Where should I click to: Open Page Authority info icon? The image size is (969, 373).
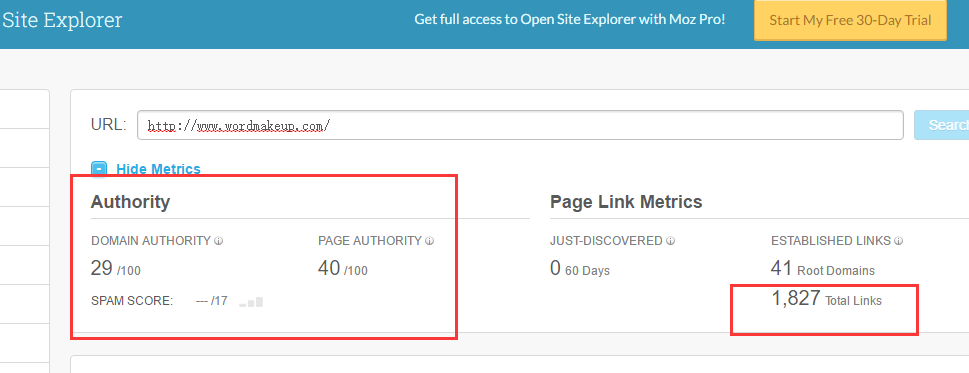429,241
